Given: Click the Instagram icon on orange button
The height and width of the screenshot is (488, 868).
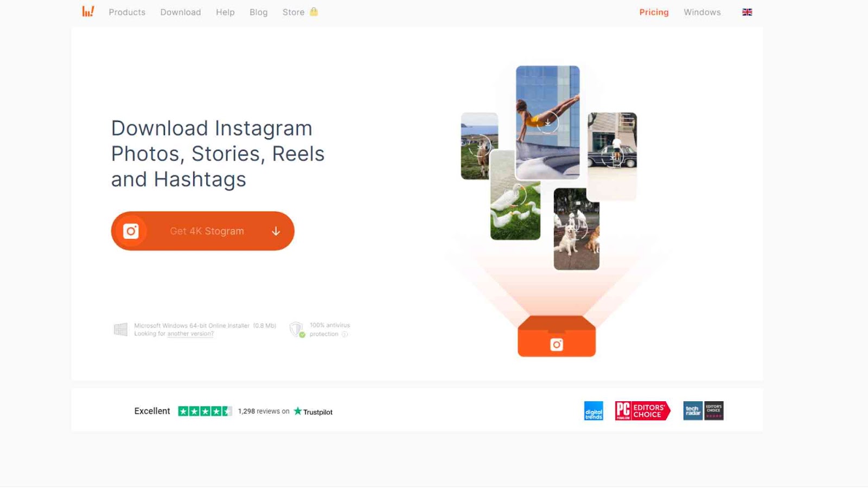Looking at the screenshot, I should point(131,231).
